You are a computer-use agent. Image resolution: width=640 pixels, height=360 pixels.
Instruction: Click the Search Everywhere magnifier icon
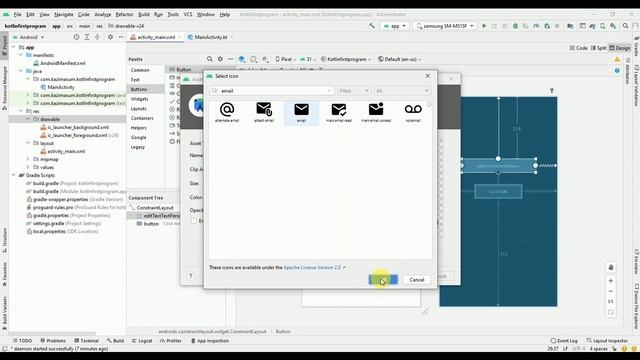pos(625,26)
